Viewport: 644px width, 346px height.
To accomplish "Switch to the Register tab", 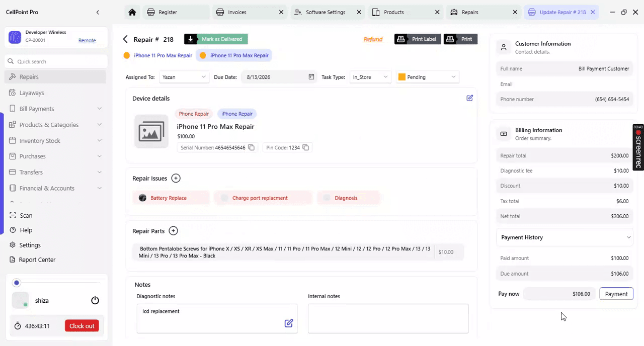I will tap(176, 12).
